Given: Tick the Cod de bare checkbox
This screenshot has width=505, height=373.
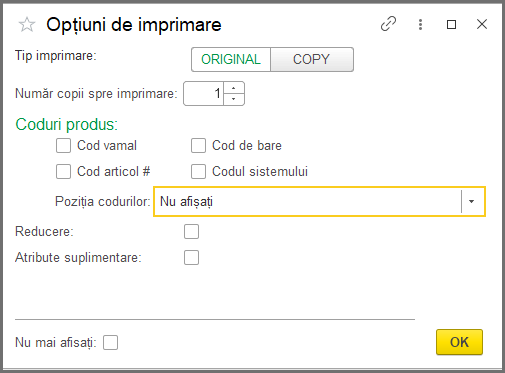Looking at the screenshot, I should tap(198, 146).
